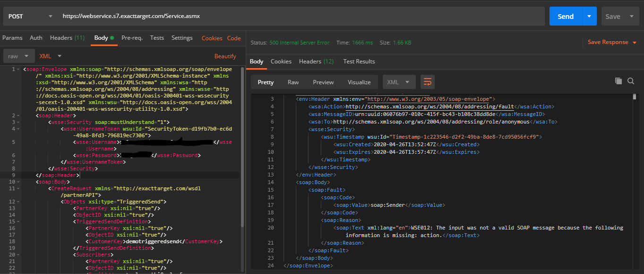Switch response view to Pretty
This screenshot has height=274, width=644.
(266, 82)
